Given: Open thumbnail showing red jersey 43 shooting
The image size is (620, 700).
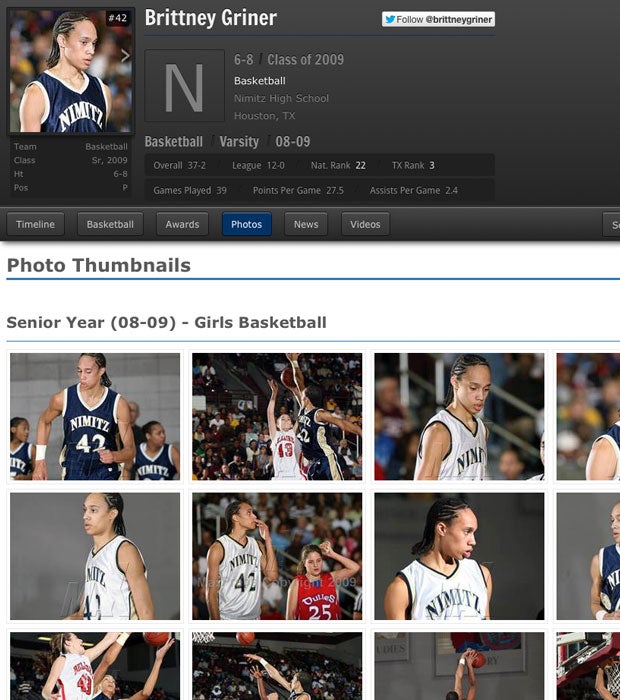Looking at the screenshot, I should [277, 417].
